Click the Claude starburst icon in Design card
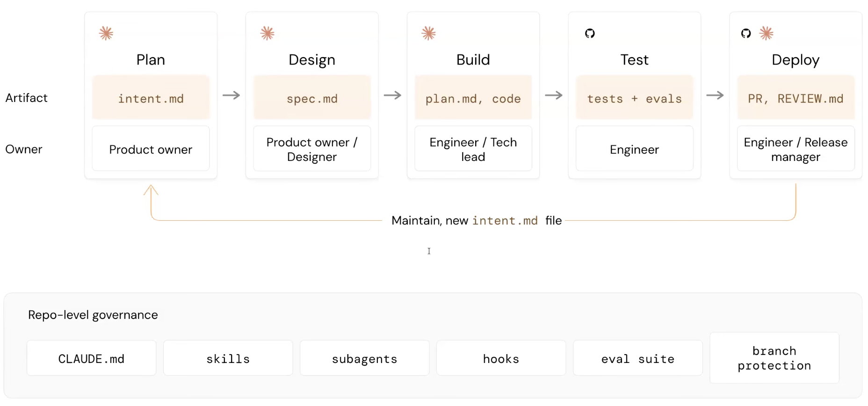 coord(268,33)
